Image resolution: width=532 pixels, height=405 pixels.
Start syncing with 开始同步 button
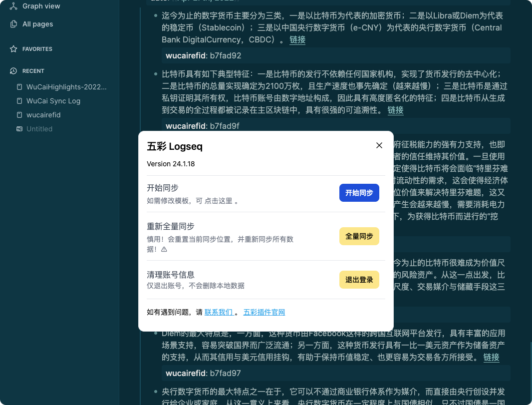click(359, 193)
